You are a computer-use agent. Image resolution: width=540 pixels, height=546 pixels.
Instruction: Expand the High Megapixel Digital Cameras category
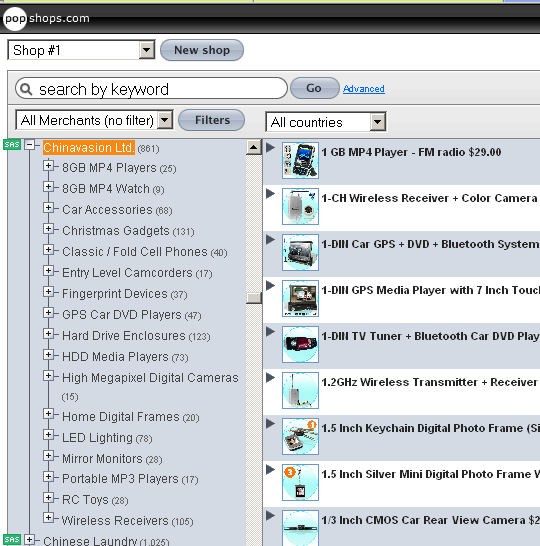tap(48, 375)
